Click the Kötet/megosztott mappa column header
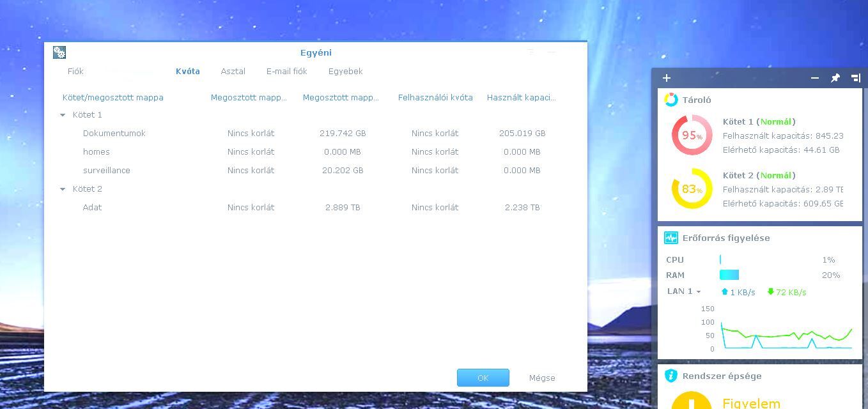Viewport: 868px width, 409px height. tap(113, 98)
